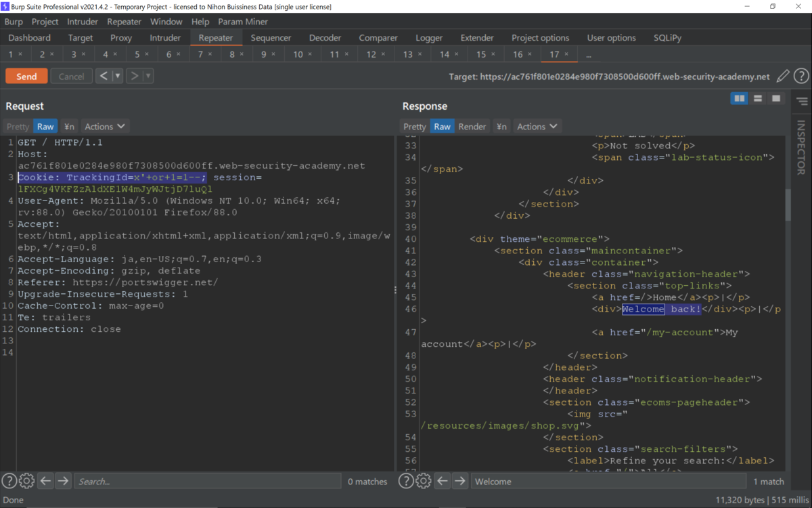Screen dimensions: 812x508
Task: Open request search settings gear
Action: 26,481
